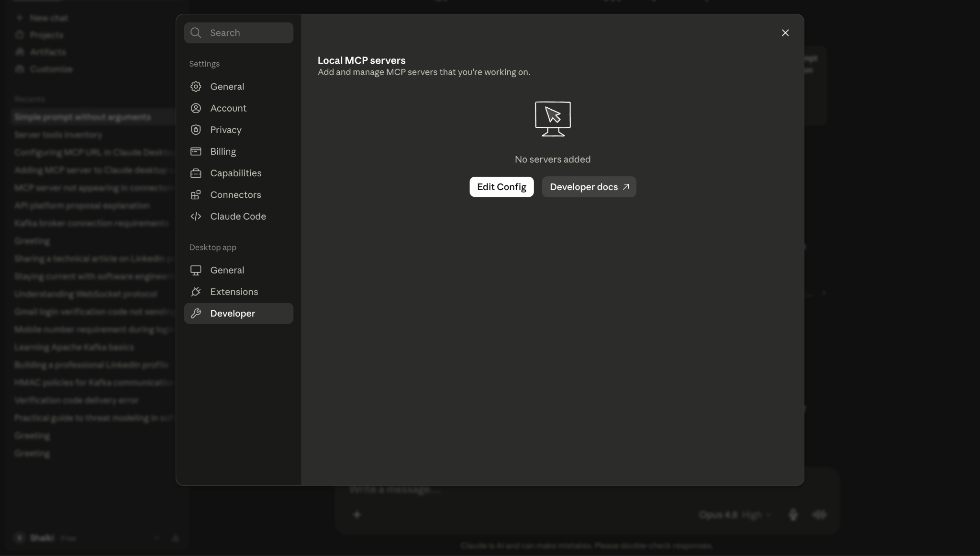Screen dimensions: 980x556
Task: Click the plus attach icon in background composer
Action: click(x=357, y=515)
